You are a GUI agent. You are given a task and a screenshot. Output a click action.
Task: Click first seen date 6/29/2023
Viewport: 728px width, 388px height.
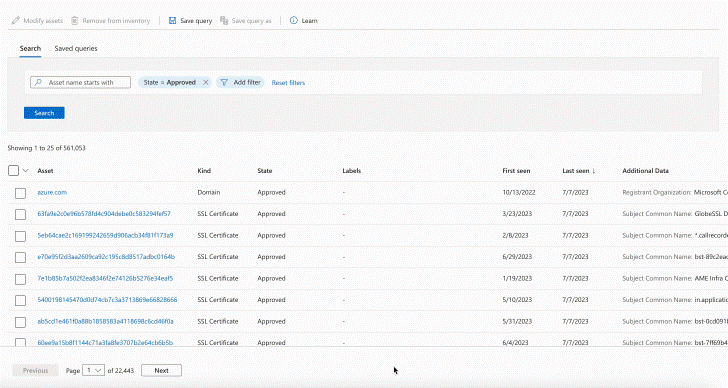tap(517, 257)
